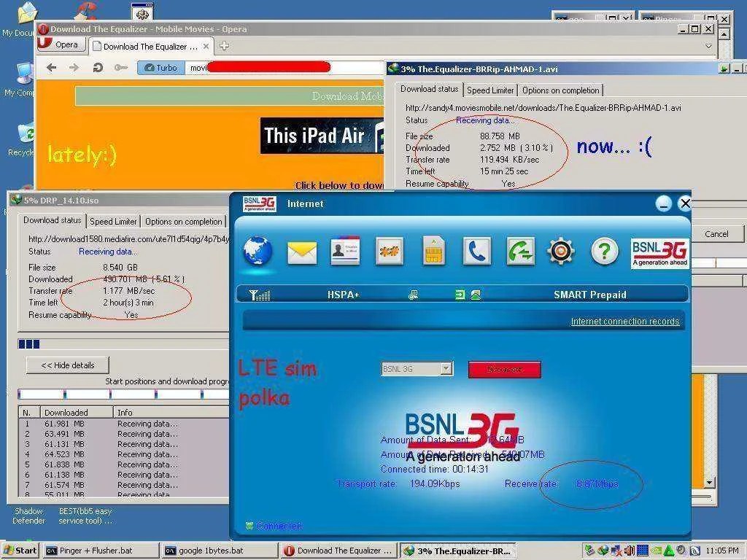Open the green call-records arrow icon
The width and height of the screenshot is (747, 560).
pyautogui.click(x=520, y=251)
